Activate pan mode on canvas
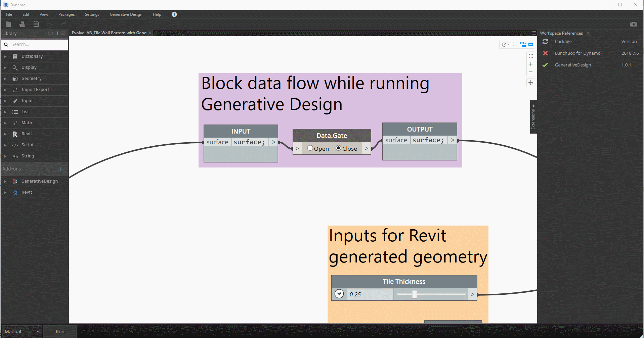The image size is (644, 338). coord(531,83)
